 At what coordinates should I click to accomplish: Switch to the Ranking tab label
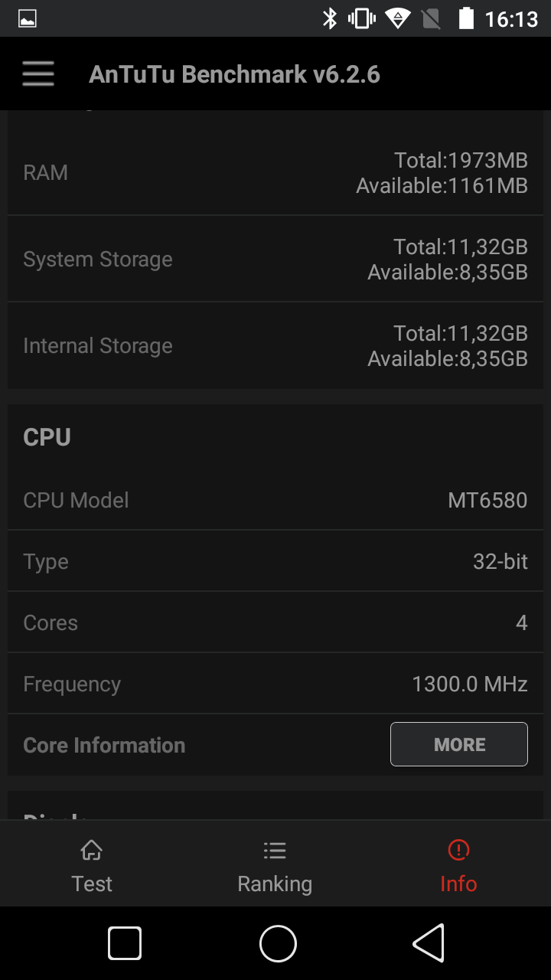pyautogui.click(x=275, y=884)
